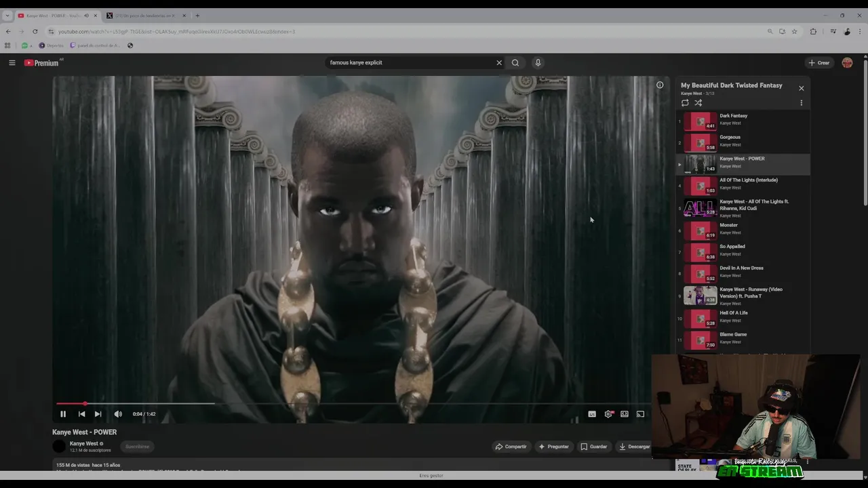Skip to previous video in playlist
Viewport: 868px width, 488px height.
point(81,414)
